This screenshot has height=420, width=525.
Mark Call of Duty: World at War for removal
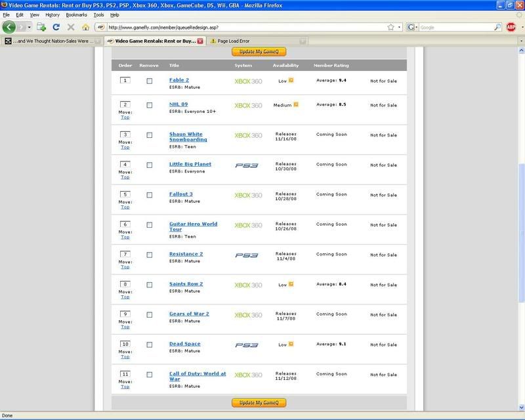tap(150, 375)
